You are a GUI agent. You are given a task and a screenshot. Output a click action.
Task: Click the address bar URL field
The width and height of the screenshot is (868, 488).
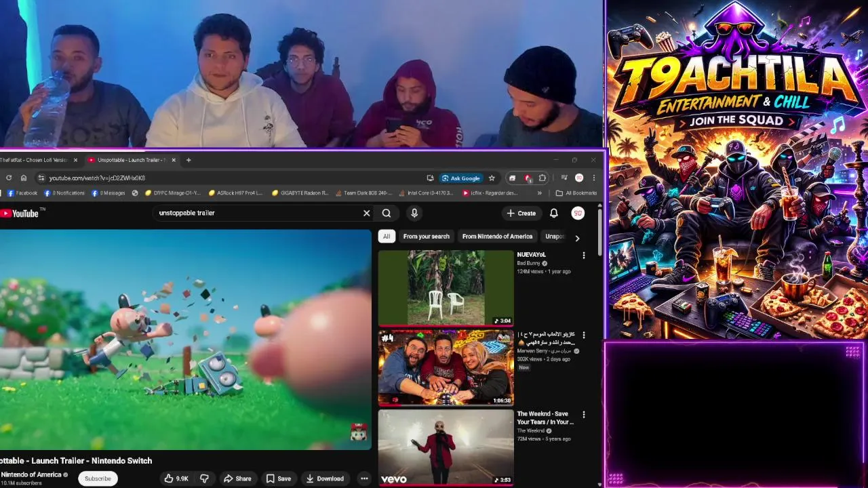coord(231,178)
